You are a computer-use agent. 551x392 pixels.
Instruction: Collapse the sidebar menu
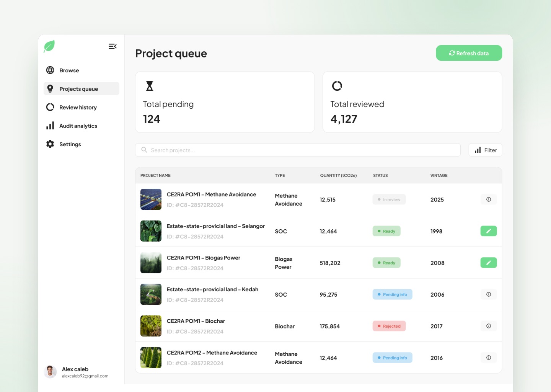(112, 46)
